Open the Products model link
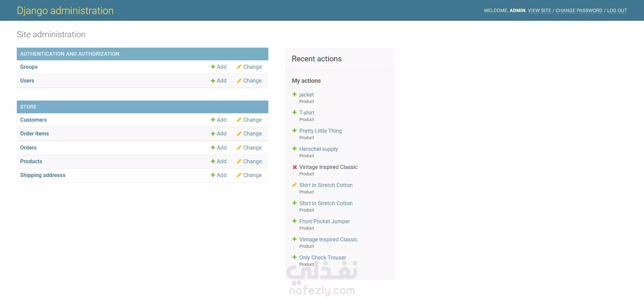The height and width of the screenshot is (297, 644). click(31, 161)
